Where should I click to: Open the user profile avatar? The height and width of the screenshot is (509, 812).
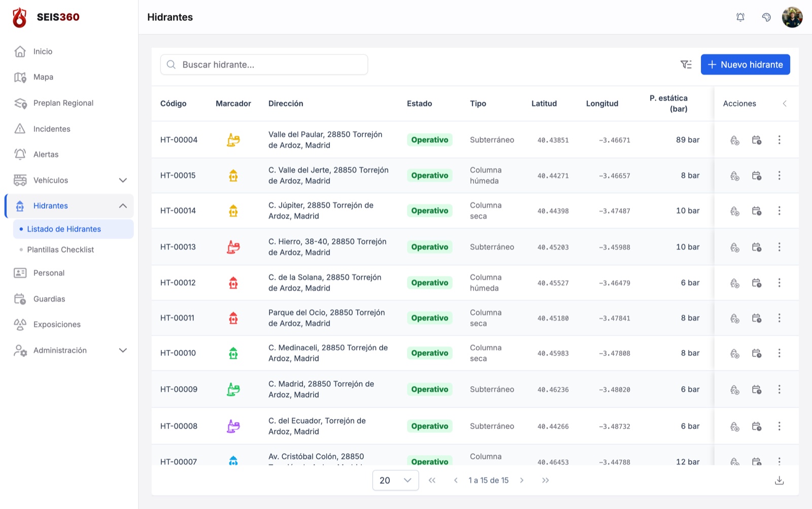pyautogui.click(x=792, y=17)
